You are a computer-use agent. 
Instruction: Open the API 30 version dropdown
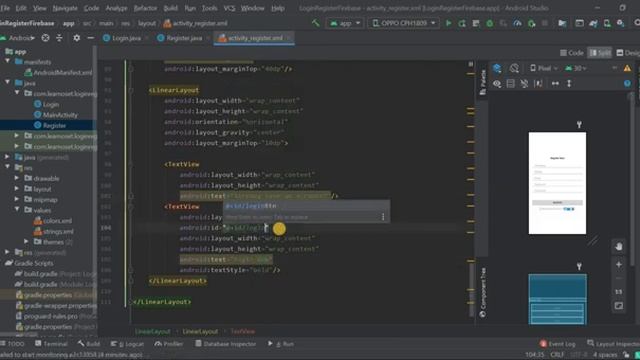(576, 68)
